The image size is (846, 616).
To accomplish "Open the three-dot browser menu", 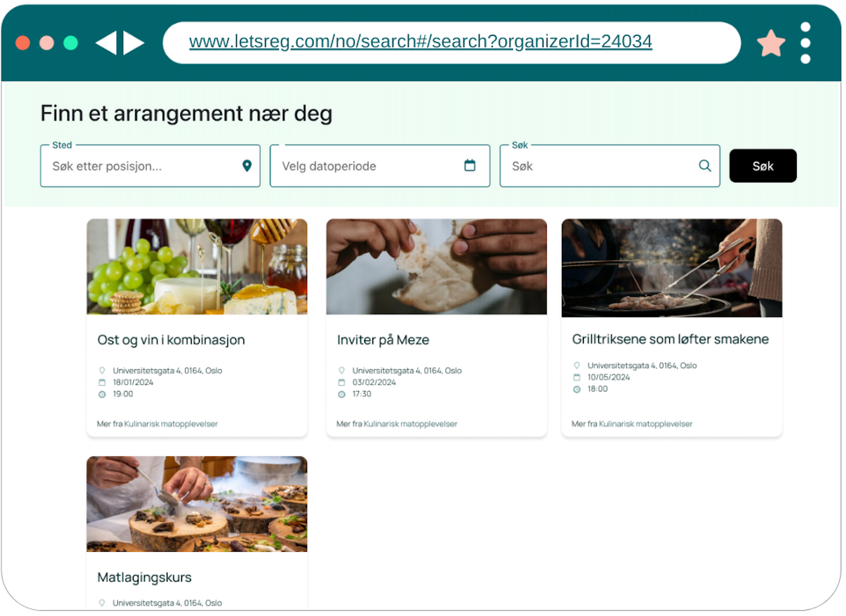I will pos(806,43).
